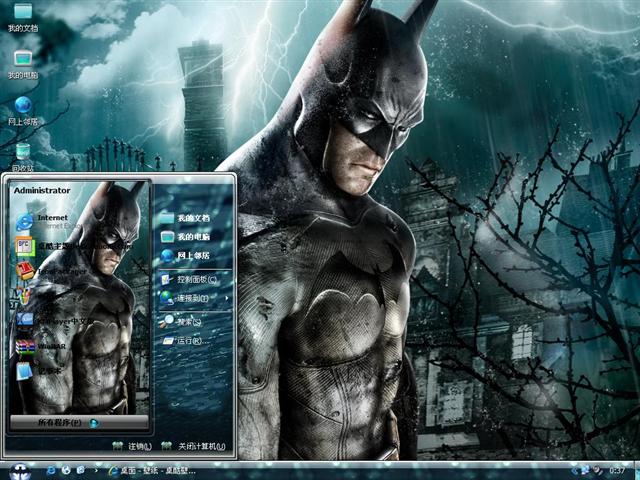640x480 pixels.
Task: Click the 0:37 taskbar clock
Action: [617, 471]
